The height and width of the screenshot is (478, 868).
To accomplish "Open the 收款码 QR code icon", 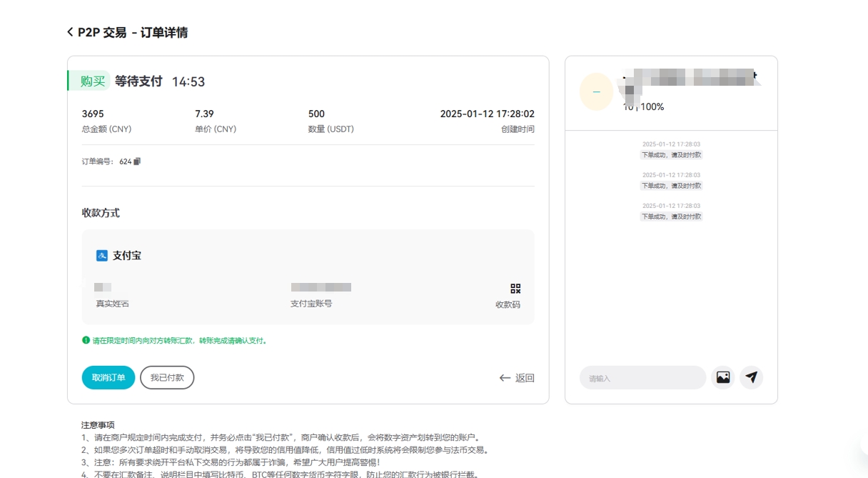I will click(515, 289).
